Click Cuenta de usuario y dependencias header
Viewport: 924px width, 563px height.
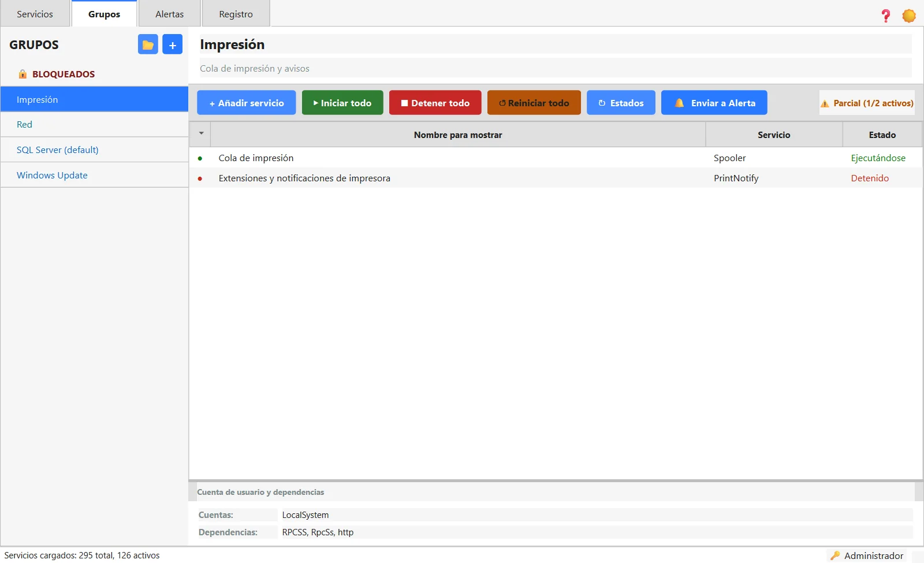click(260, 492)
